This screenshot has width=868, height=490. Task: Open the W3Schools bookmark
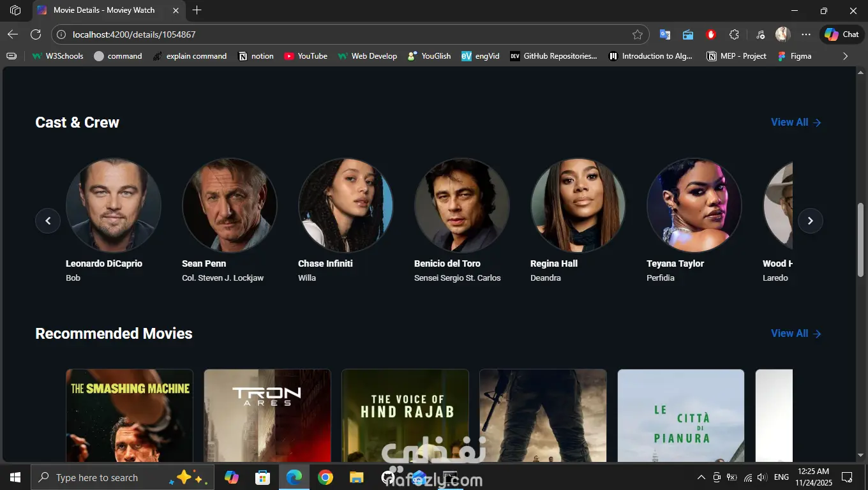[57, 56]
